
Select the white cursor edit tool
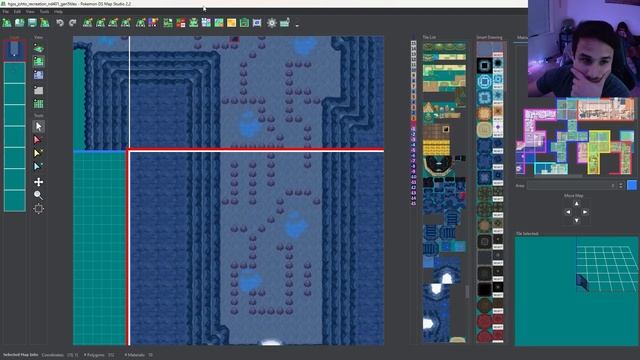(38, 127)
